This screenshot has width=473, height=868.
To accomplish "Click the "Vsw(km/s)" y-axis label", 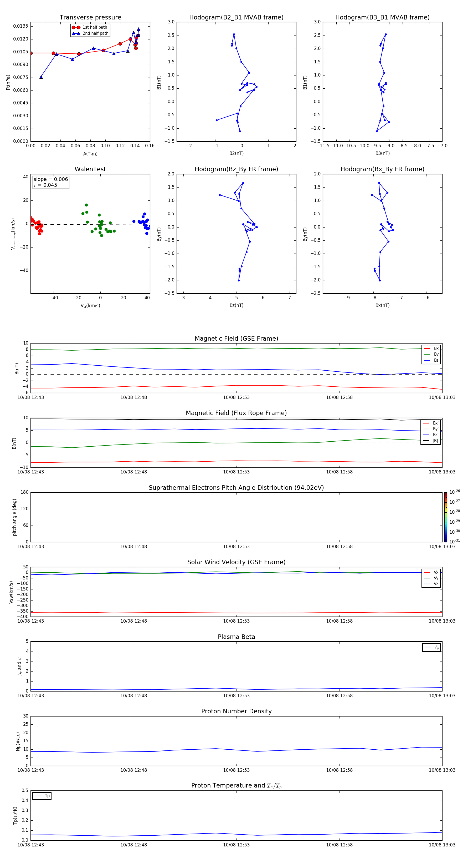I will [x=11, y=592].
